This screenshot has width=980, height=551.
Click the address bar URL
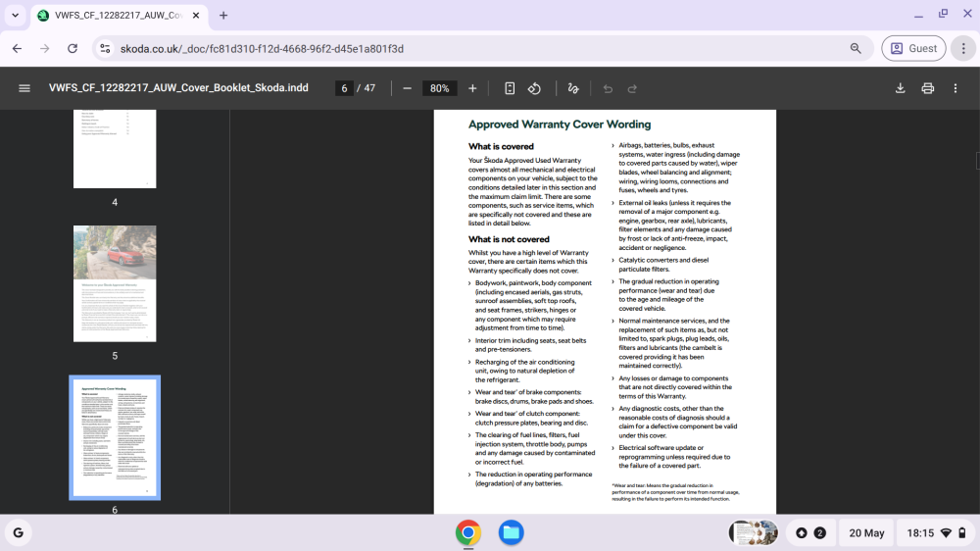pyautogui.click(x=262, y=48)
